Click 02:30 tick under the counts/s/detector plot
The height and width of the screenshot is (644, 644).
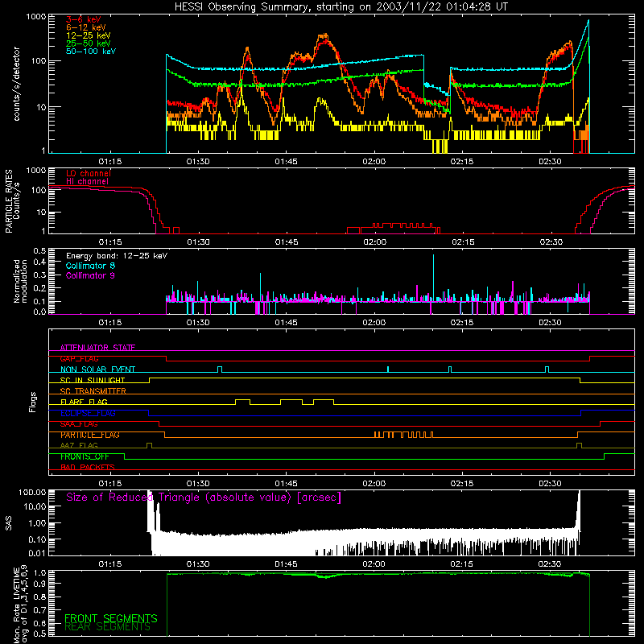point(550,162)
